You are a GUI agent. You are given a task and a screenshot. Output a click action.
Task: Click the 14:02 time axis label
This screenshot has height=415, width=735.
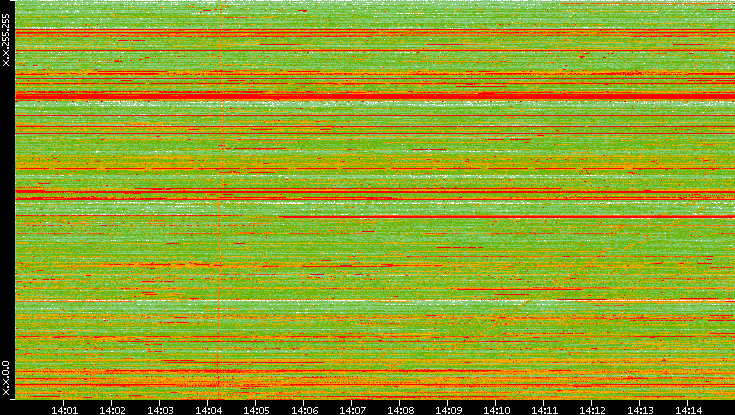[112, 410]
